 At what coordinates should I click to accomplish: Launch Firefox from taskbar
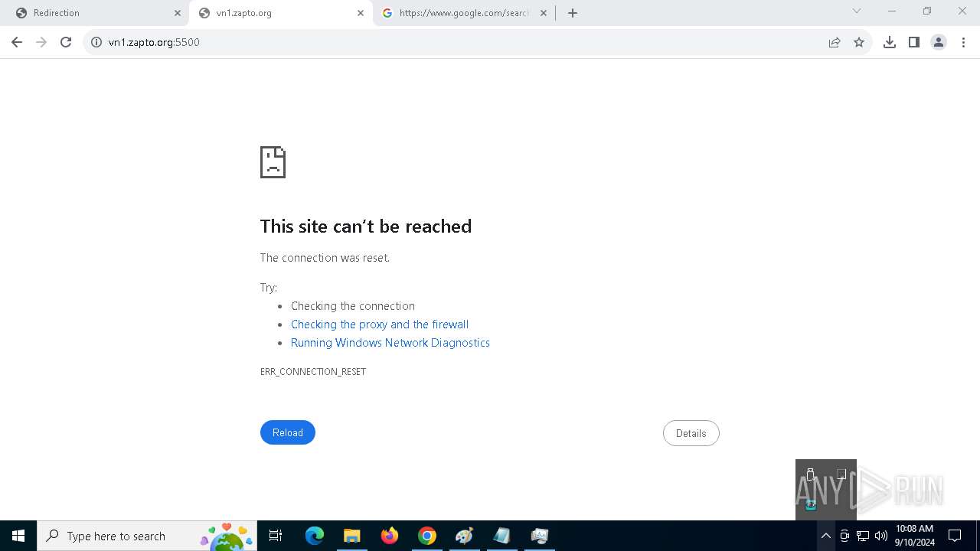pyautogui.click(x=390, y=536)
